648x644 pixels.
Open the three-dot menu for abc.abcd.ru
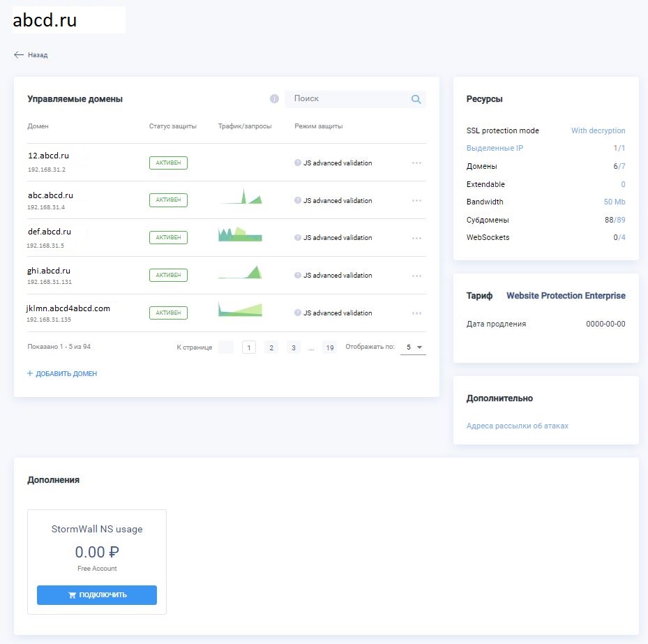416,200
